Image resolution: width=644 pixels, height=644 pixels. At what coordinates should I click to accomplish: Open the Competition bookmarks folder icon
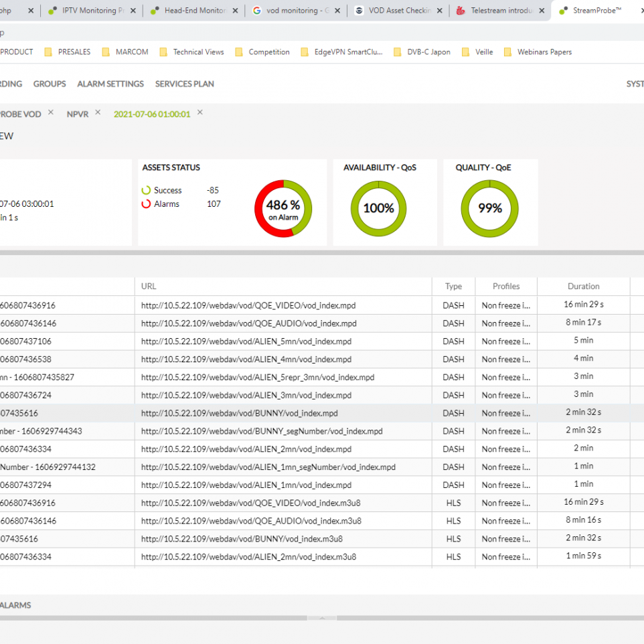coord(238,52)
